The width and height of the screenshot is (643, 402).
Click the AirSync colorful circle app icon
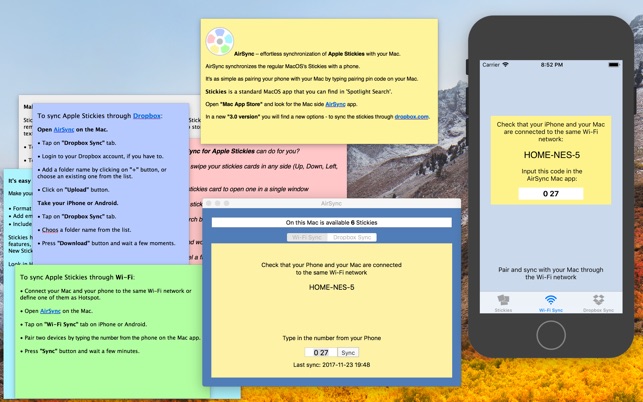220,41
